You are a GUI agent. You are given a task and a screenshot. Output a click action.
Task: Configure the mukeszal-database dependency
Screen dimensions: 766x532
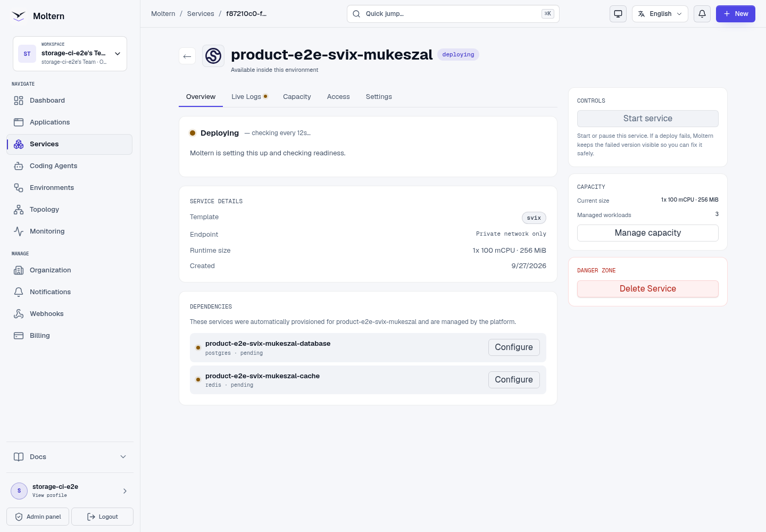click(514, 347)
